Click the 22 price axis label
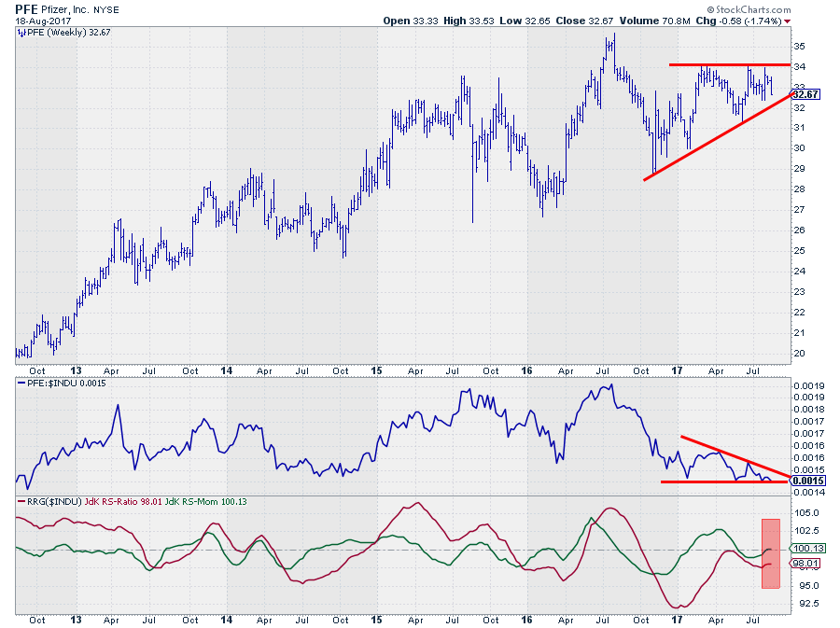 click(799, 312)
